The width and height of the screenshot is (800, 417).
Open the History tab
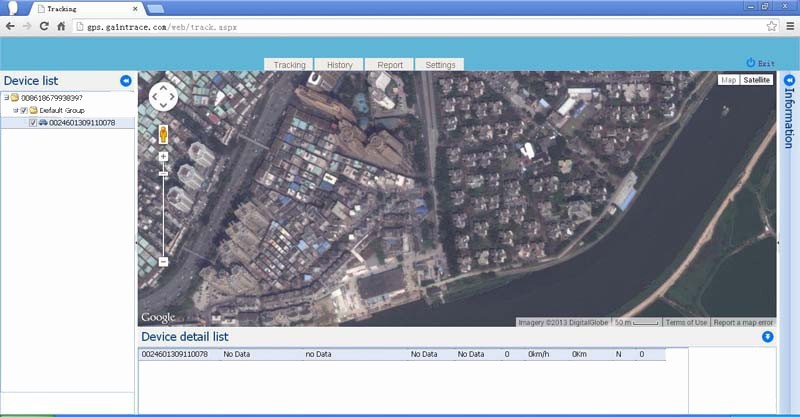(339, 65)
